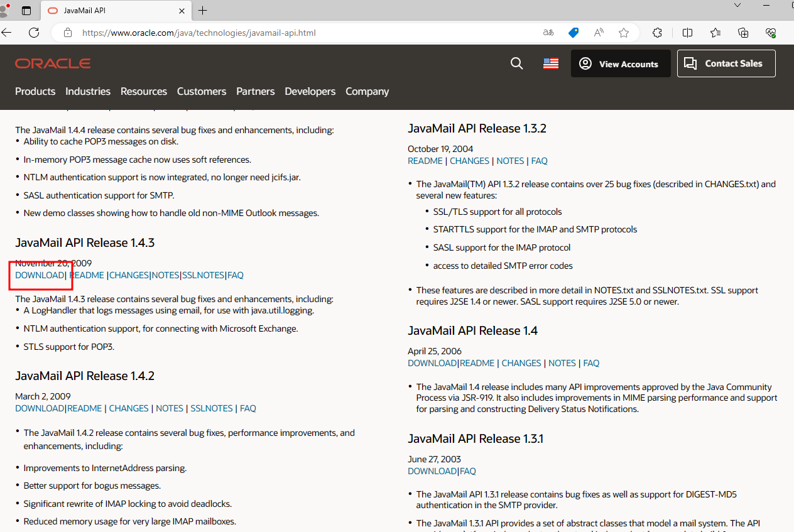Open CHANGES for Release 1.4.2

coord(129,408)
